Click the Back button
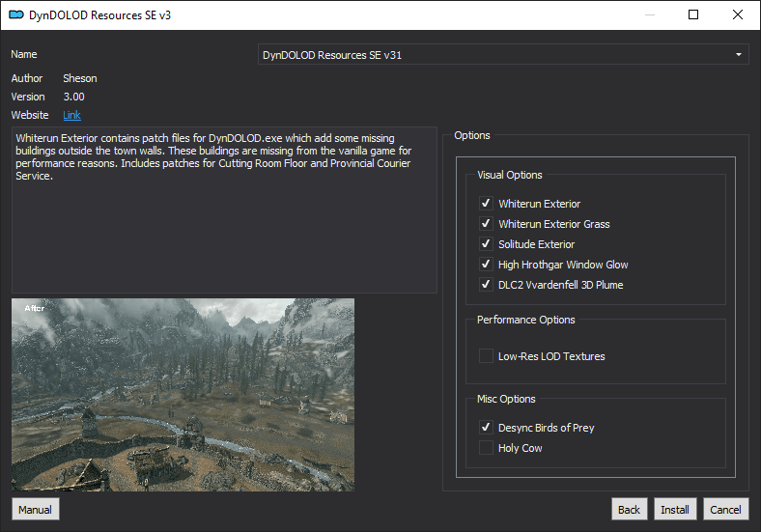Screen dimensions: 761x532 pyautogui.click(x=629, y=509)
